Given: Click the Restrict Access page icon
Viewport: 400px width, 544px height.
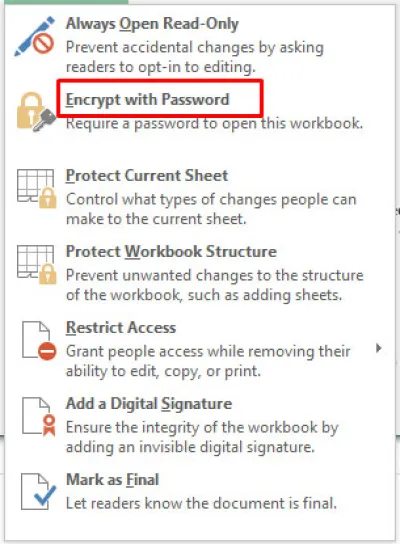Looking at the screenshot, I should coord(39,341).
